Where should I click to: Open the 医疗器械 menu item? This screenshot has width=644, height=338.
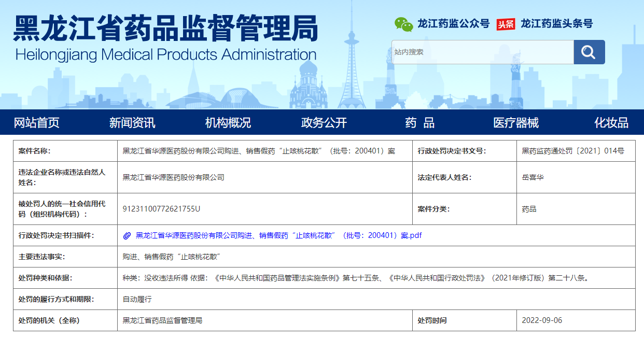(x=516, y=123)
